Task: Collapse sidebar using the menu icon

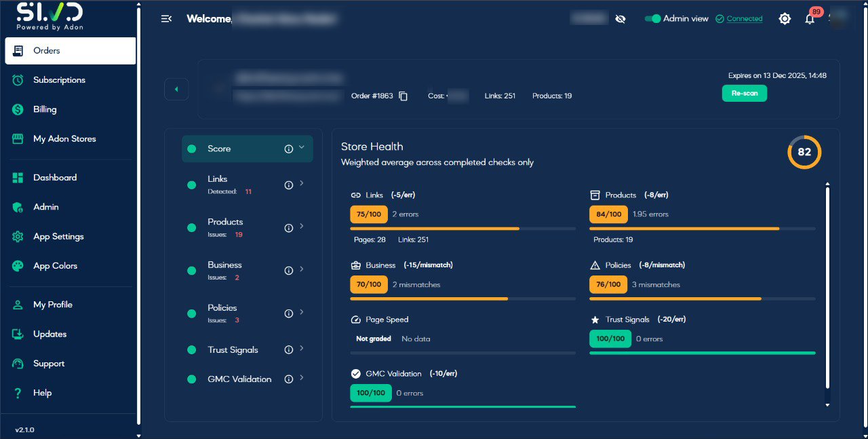Action: [166, 19]
